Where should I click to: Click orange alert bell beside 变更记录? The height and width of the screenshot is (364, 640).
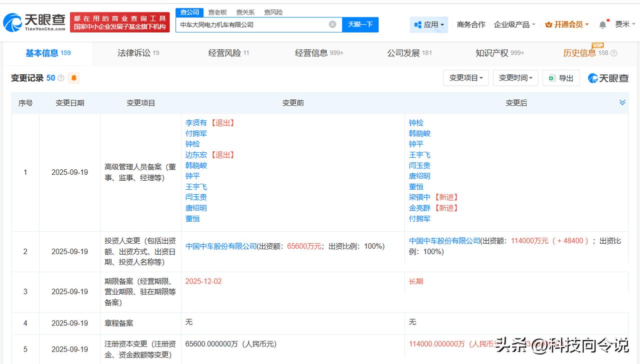coord(74,78)
